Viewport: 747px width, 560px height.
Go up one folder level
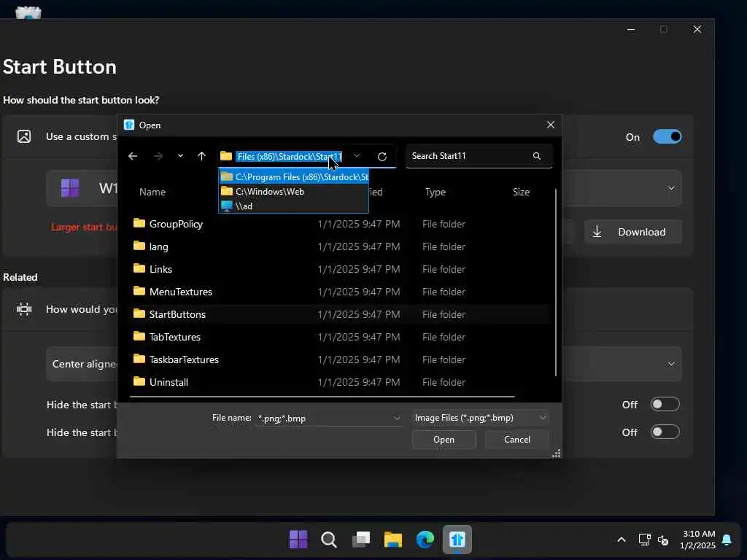click(201, 156)
